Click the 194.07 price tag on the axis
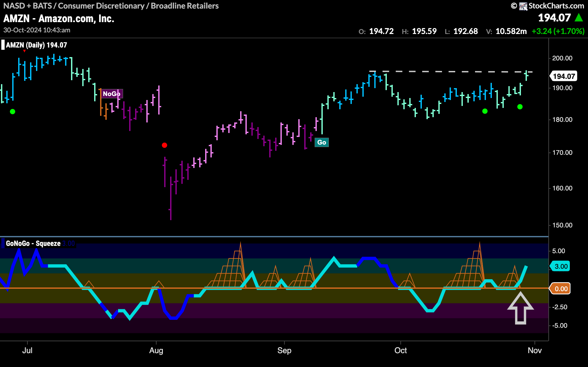This screenshot has width=588, height=367. (564, 76)
